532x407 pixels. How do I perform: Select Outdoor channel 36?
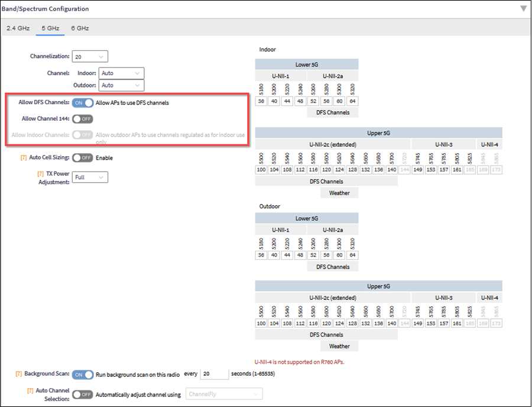point(261,256)
